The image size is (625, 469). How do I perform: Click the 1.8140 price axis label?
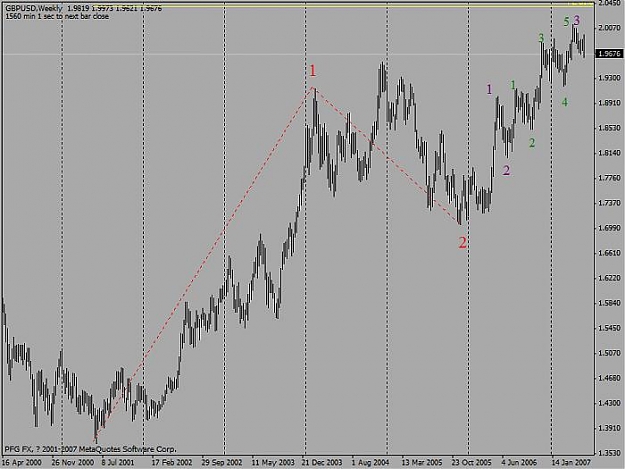pos(610,153)
